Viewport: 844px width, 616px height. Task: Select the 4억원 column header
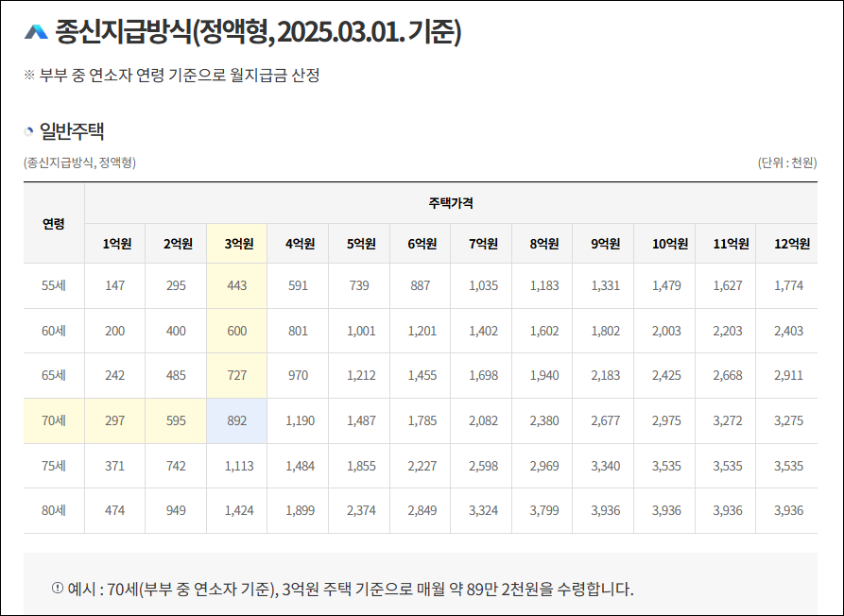click(x=300, y=244)
